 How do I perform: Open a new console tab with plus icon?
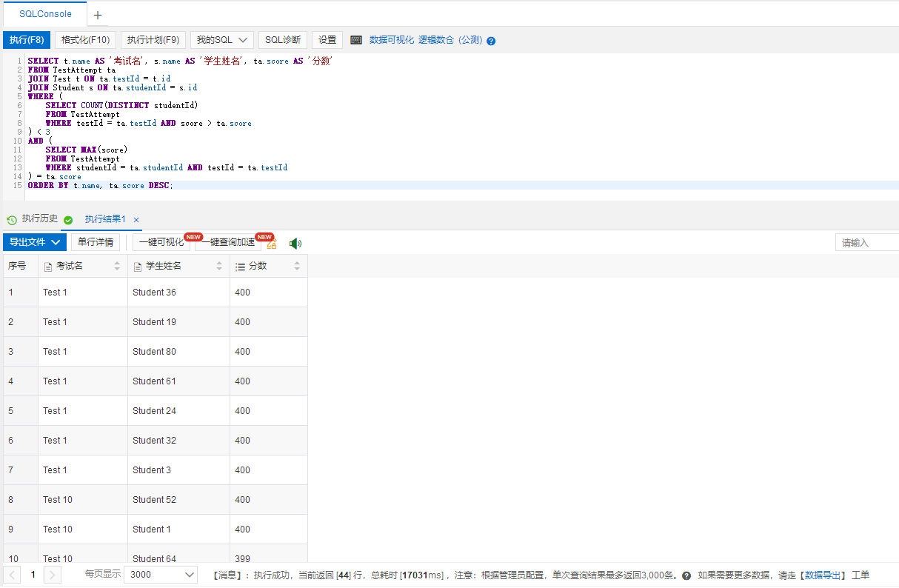click(98, 15)
